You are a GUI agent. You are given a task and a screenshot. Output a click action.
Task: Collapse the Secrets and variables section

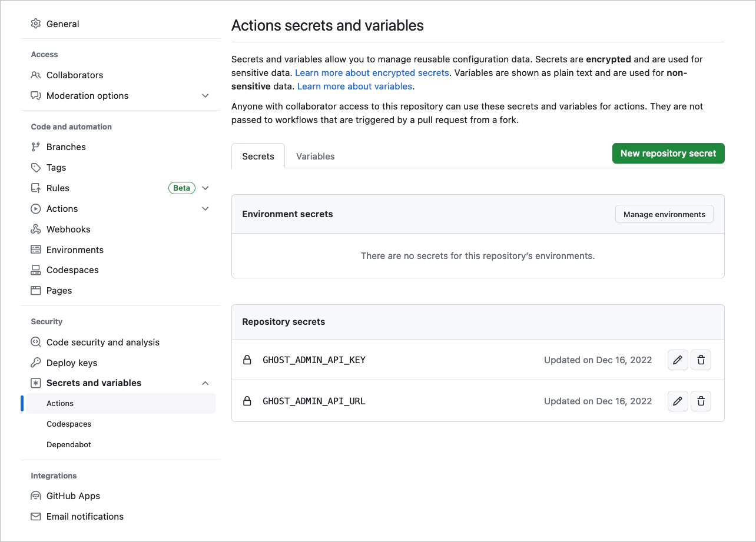click(205, 383)
